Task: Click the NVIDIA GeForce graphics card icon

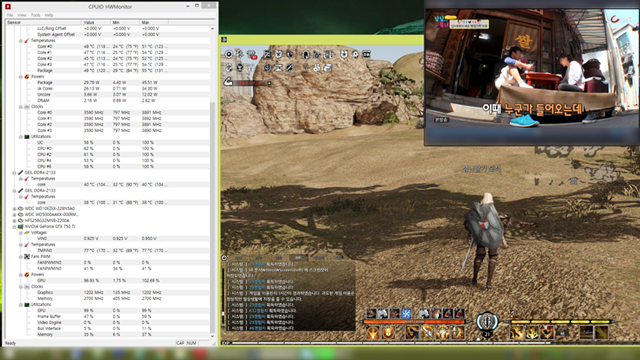Action: point(20,227)
